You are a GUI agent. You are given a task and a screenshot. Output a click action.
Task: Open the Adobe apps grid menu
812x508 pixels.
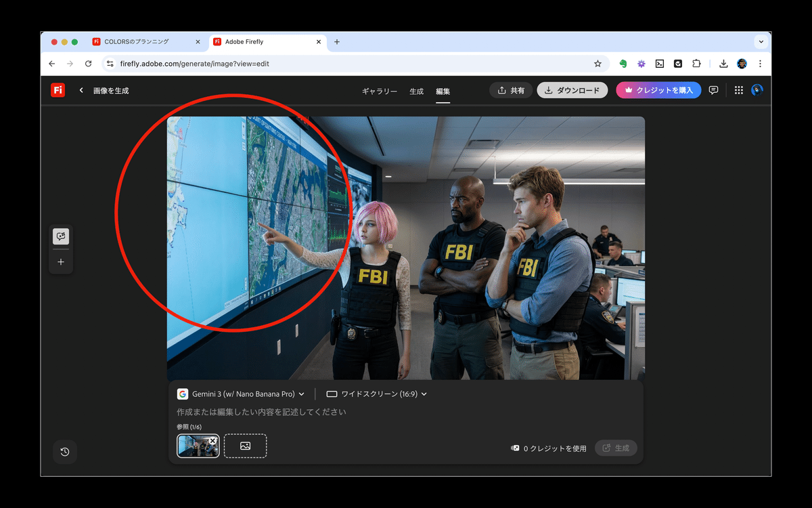tap(739, 90)
